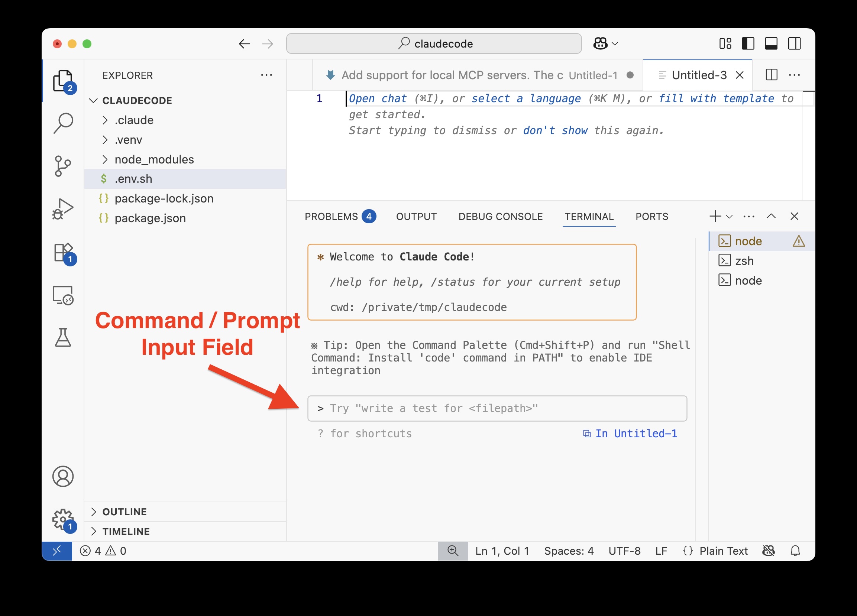This screenshot has height=616, width=857.
Task: Switch to the PORTS tab
Action: click(x=651, y=216)
